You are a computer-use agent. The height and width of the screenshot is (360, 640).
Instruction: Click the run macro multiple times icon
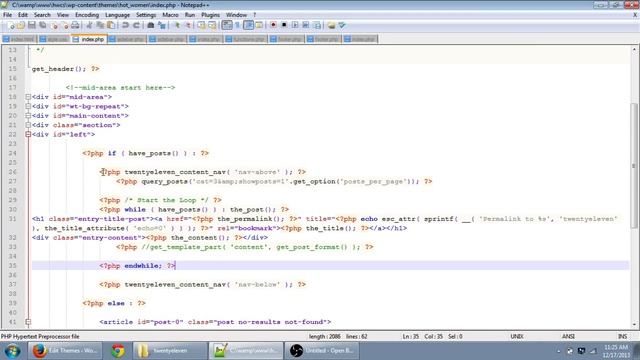pos(305,25)
